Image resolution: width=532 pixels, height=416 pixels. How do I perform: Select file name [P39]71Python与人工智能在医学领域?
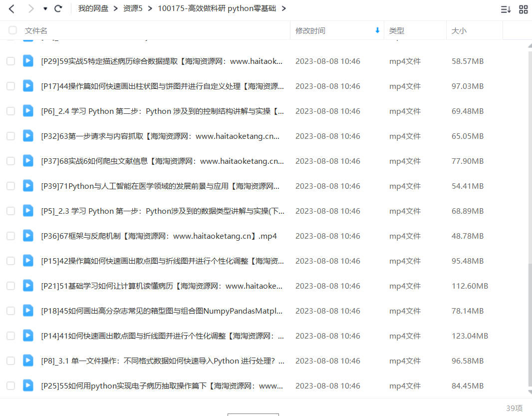(160, 186)
